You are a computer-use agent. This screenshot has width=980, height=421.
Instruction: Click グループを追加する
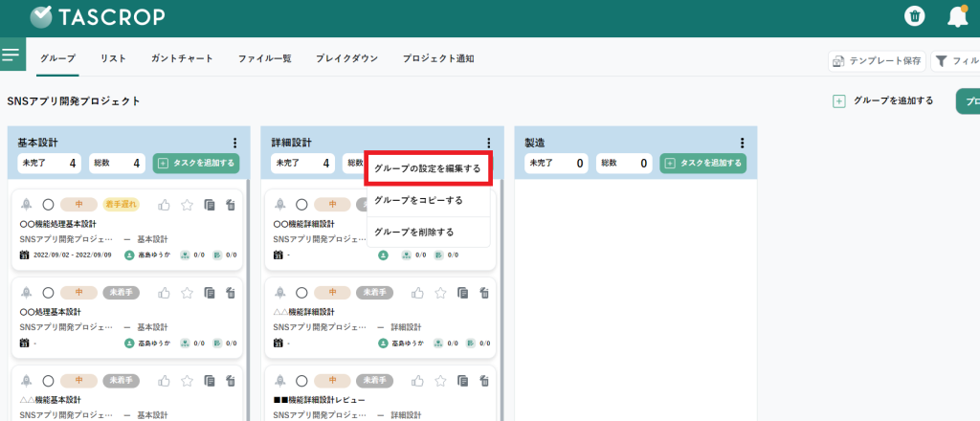pos(883,100)
